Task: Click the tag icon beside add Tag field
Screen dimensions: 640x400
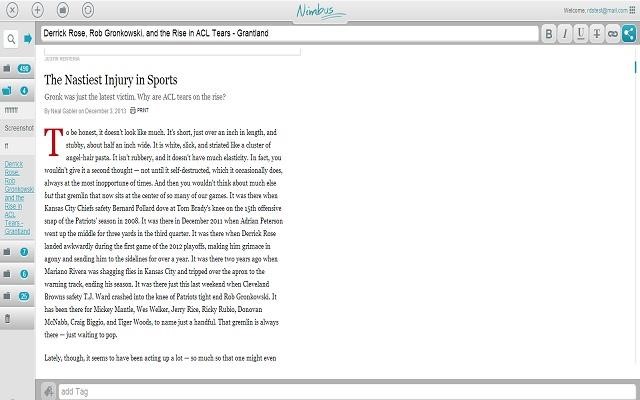Action: pos(49,391)
